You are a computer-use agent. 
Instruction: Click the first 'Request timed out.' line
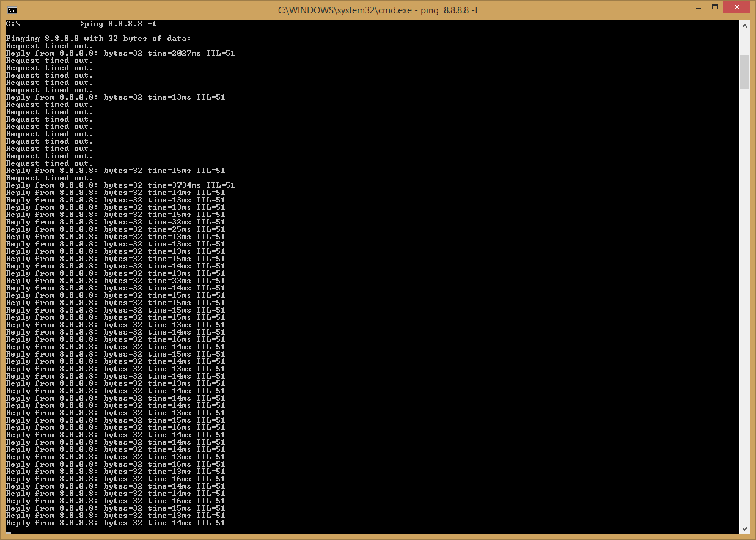pos(50,46)
